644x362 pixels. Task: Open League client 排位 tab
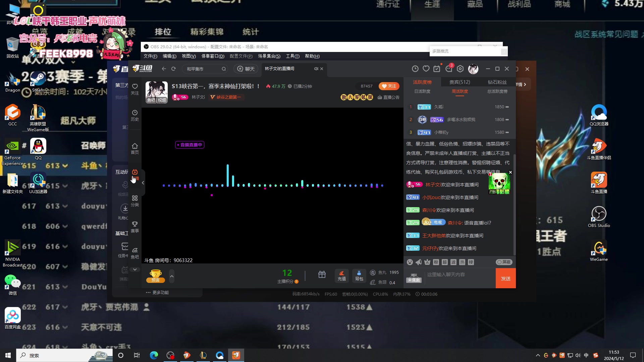163,32
